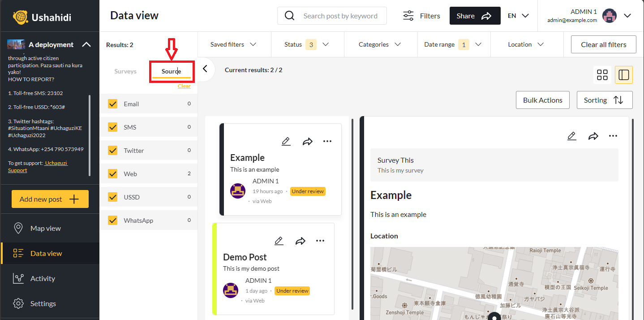The height and width of the screenshot is (320, 644).
Task: Edit the Example post using pencil icon
Action: point(286,141)
